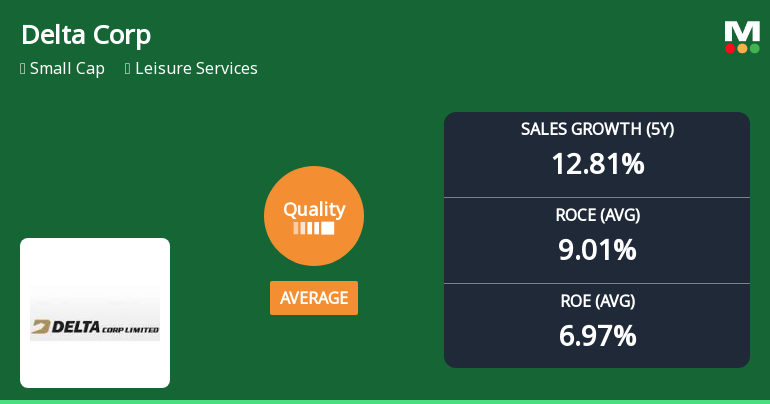Click the ROE (AVG) label
The width and height of the screenshot is (770, 404).
tap(597, 301)
